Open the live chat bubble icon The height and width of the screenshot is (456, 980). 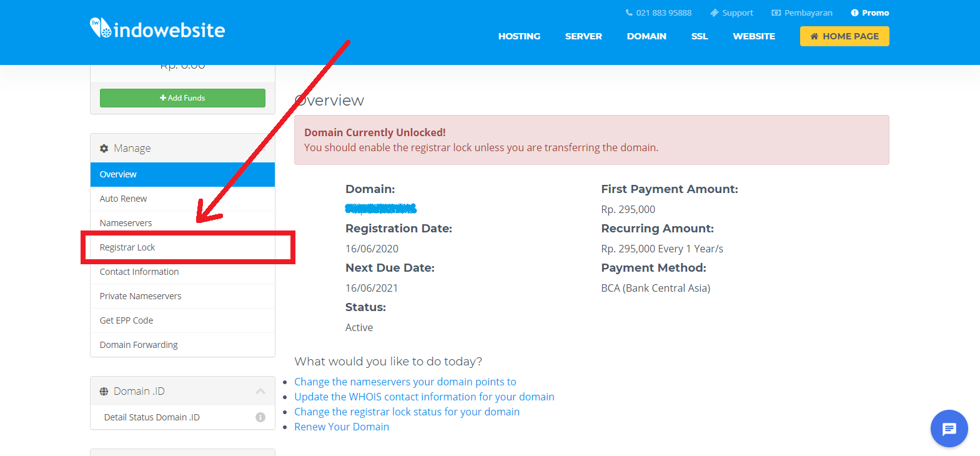click(x=949, y=429)
